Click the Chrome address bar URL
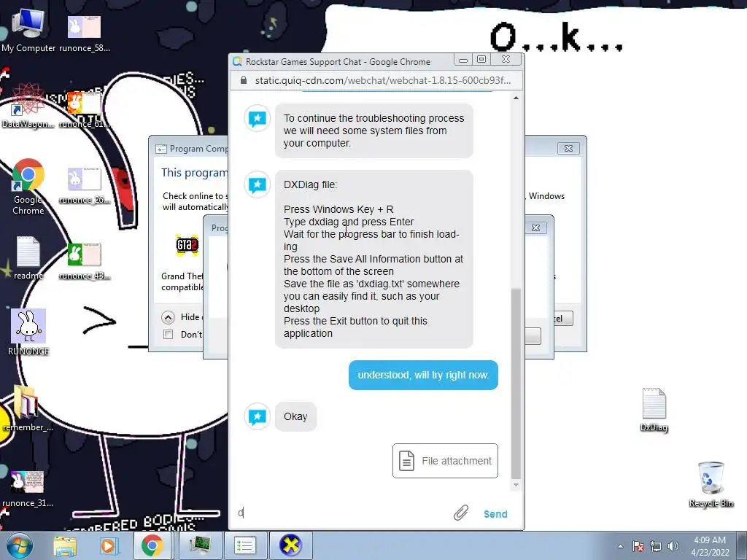 click(382, 80)
